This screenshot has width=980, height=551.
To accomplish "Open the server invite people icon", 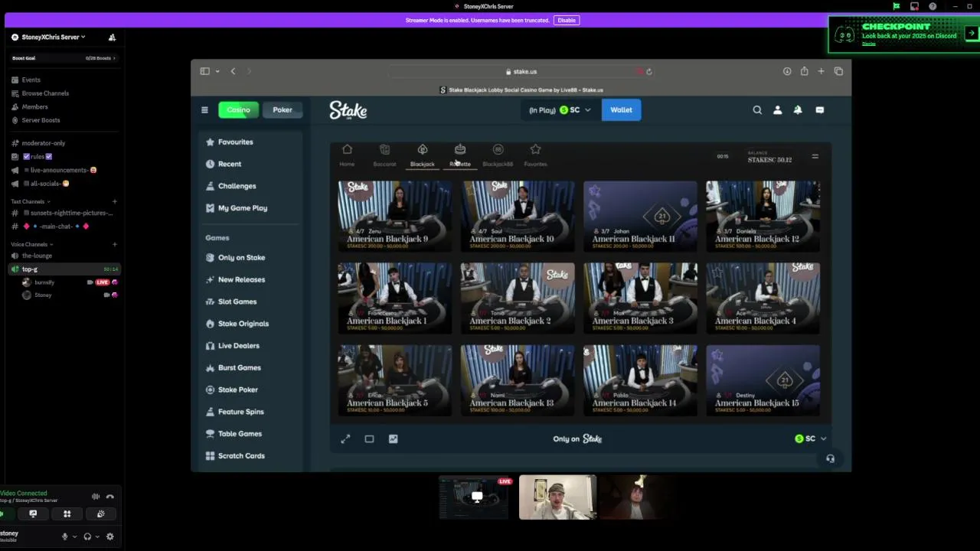I will pyautogui.click(x=112, y=37).
